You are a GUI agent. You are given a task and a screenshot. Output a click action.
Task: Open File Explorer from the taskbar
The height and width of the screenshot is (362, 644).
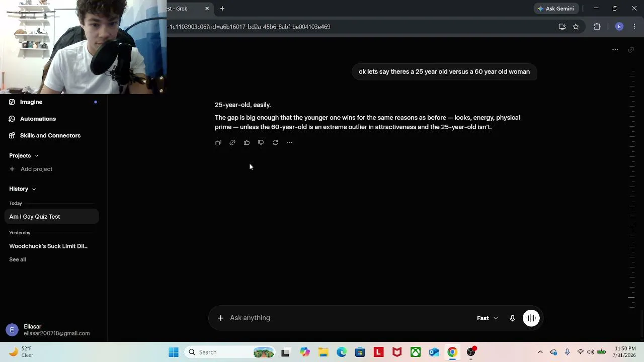(x=323, y=352)
